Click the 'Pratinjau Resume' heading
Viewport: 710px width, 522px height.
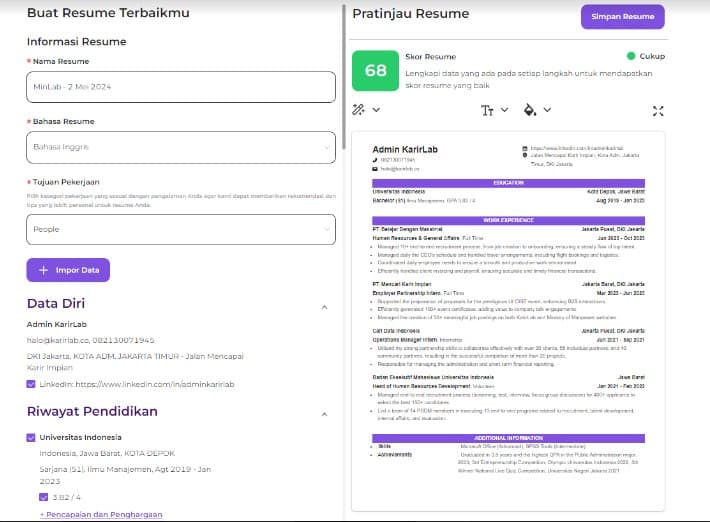(411, 14)
